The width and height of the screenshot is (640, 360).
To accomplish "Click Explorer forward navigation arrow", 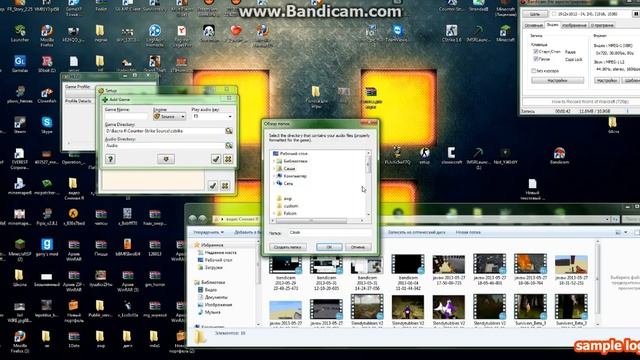I will tap(202, 219).
